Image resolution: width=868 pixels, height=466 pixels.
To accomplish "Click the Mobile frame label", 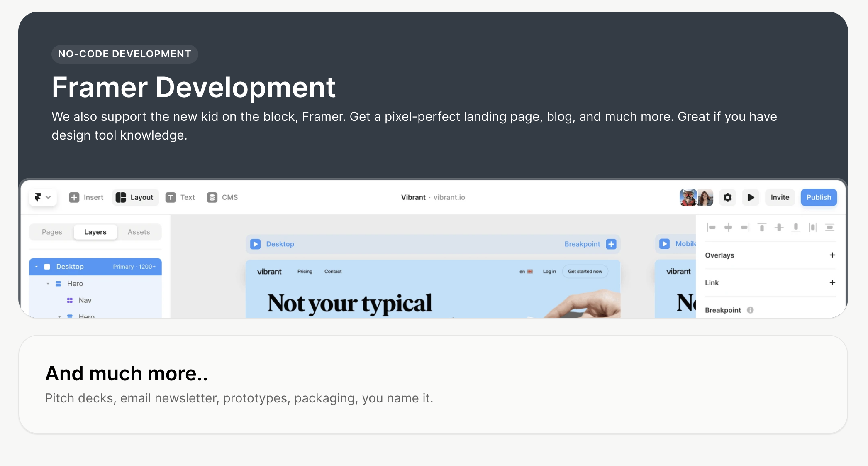I will click(685, 244).
